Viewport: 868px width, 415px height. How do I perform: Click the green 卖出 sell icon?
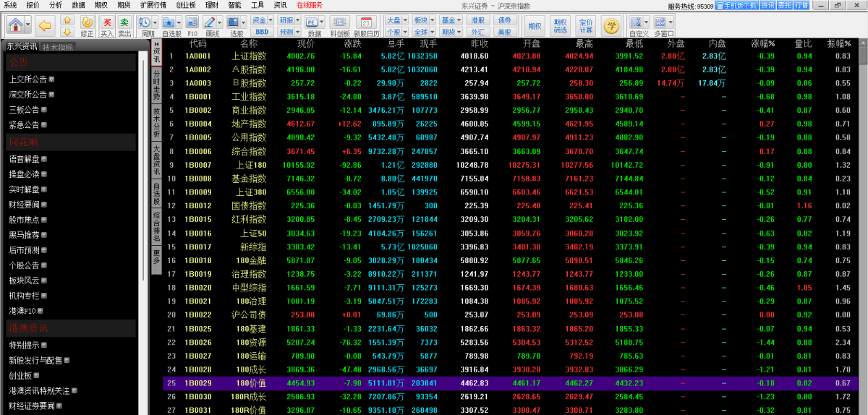point(124,25)
